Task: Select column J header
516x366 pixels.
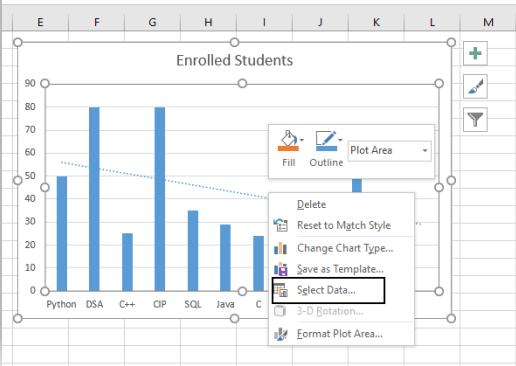Action: pyautogui.click(x=320, y=22)
